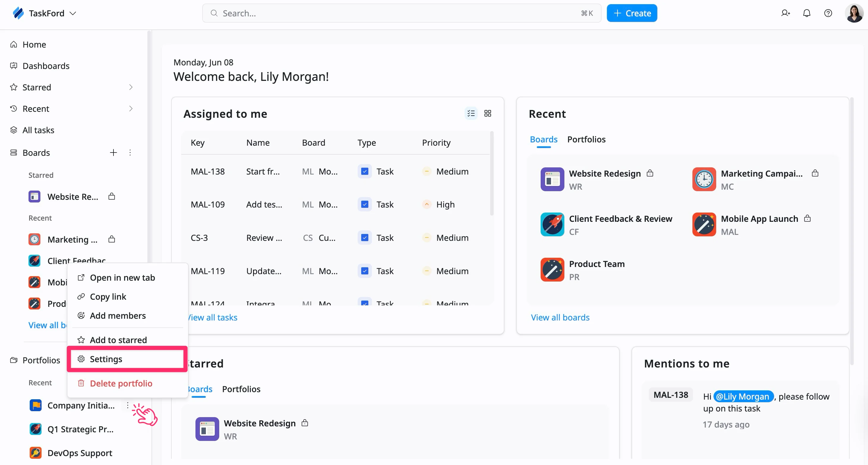Open the notifications bell
Screen dimensions: 868x465
coord(807,13)
